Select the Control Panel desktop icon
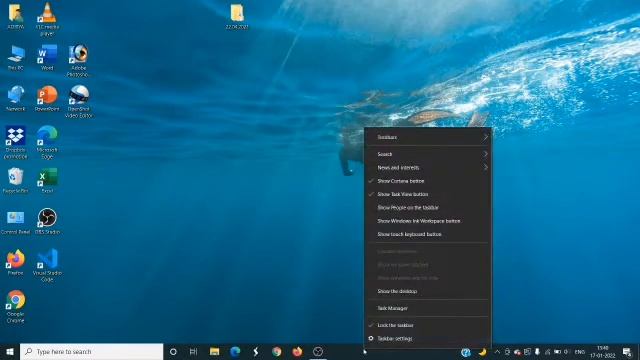Screen dimensions: 640x360 coord(16,222)
